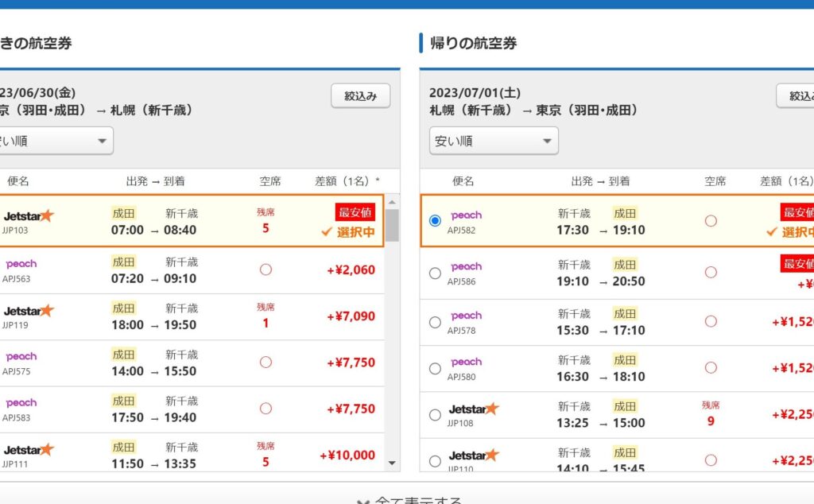
Task: Click the 最安値 badge on flight JJP103
Action: point(355,212)
